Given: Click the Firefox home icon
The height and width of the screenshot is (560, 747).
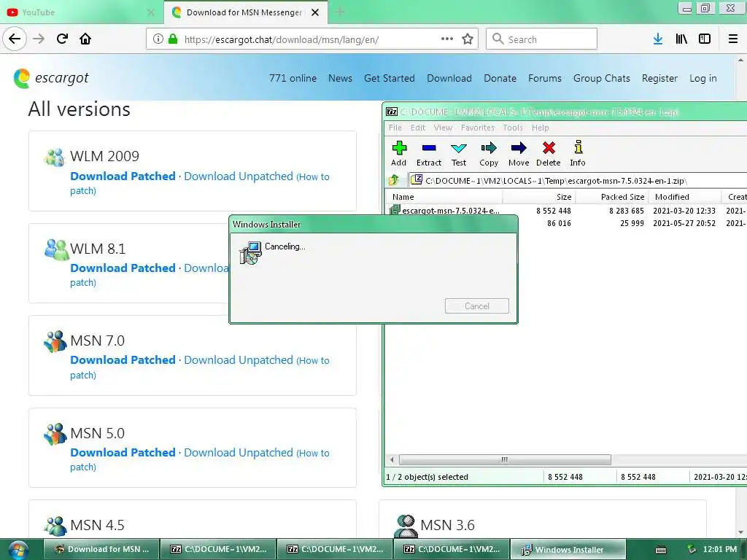Looking at the screenshot, I should pyautogui.click(x=85, y=39).
